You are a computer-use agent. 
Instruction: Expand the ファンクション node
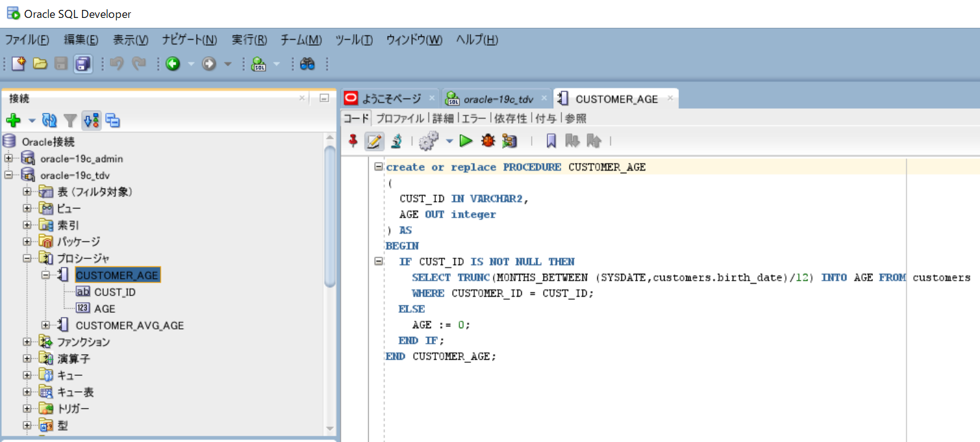(x=27, y=342)
